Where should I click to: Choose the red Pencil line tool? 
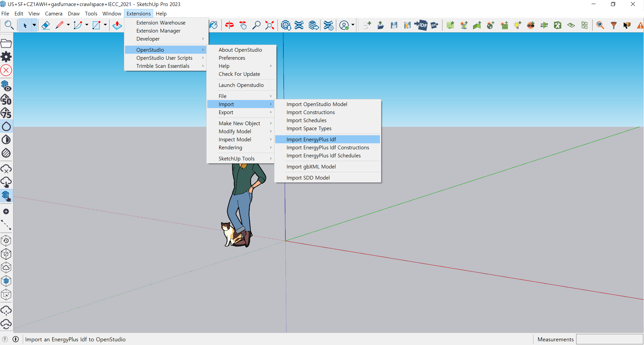59,25
